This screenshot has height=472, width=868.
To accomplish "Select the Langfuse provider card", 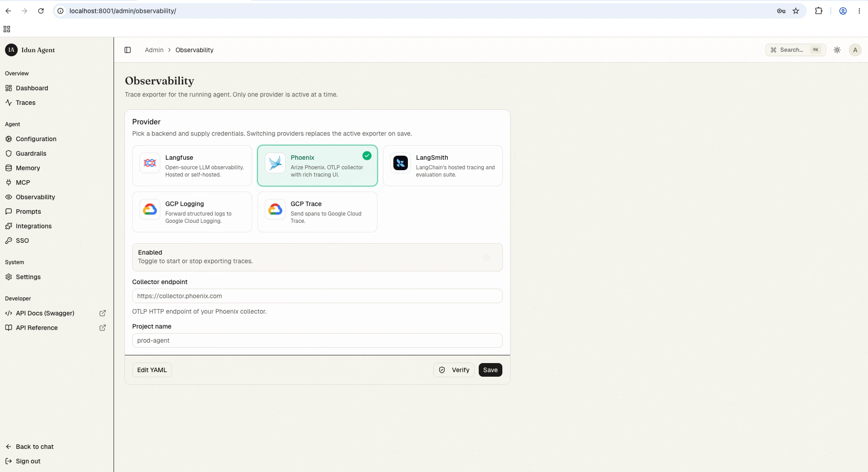I will (x=192, y=166).
